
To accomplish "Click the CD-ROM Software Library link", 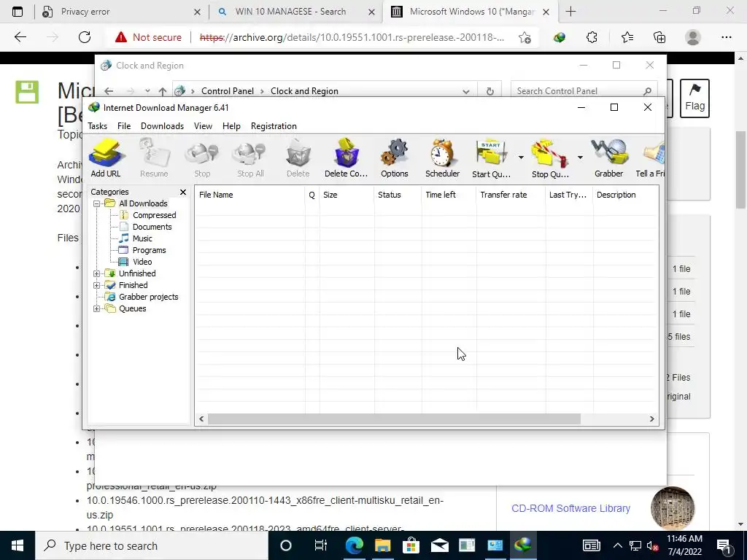I will coord(570,508).
